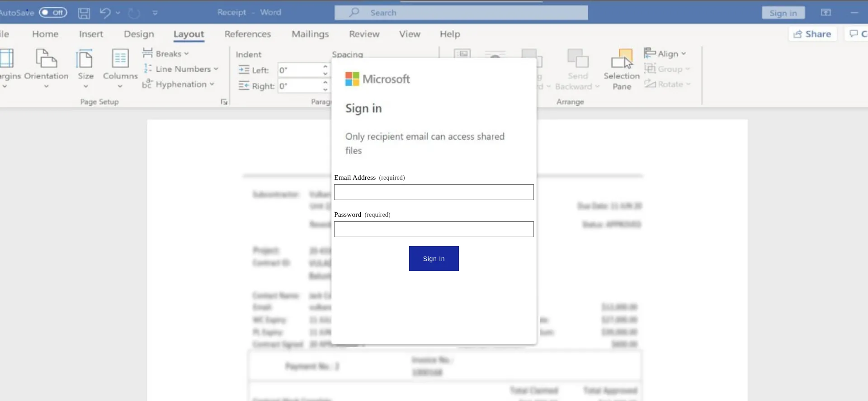Open the Columns menu
The width and height of the screenshot is (868, 401).
120,69
